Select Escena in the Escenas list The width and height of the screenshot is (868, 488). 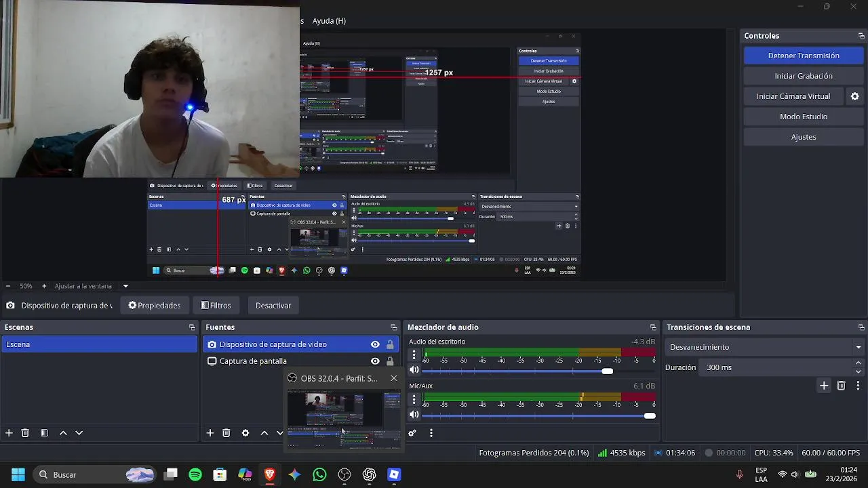(99, 344)
